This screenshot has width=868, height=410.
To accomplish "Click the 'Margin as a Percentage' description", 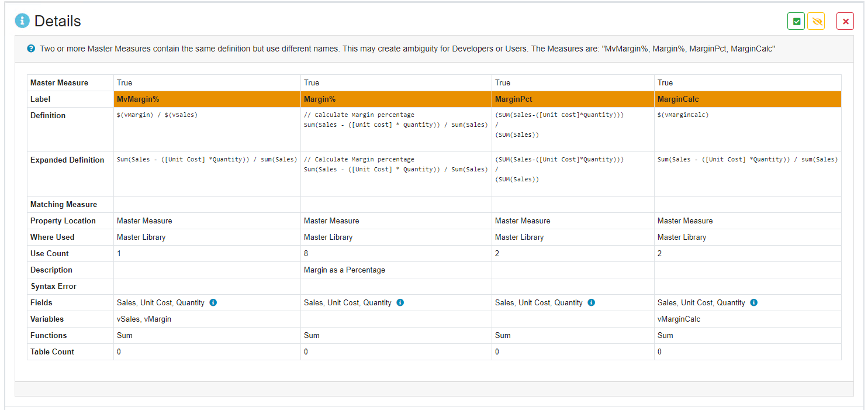I will (344, 270).
